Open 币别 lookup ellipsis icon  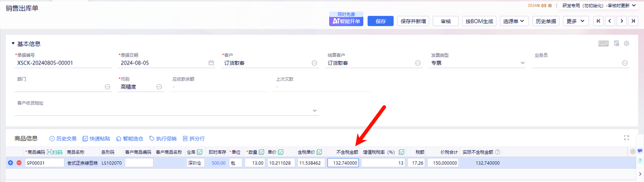(x=160, y=87)
